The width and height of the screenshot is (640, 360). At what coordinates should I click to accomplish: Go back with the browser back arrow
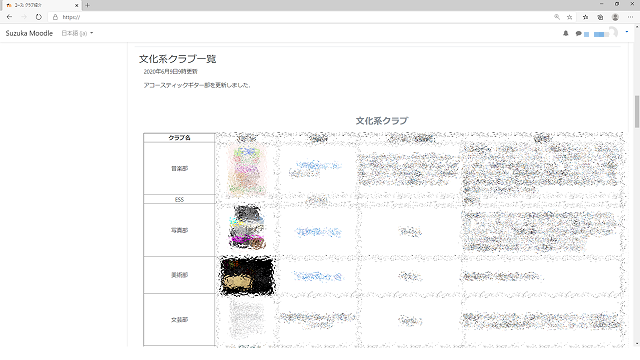(9, 17)
